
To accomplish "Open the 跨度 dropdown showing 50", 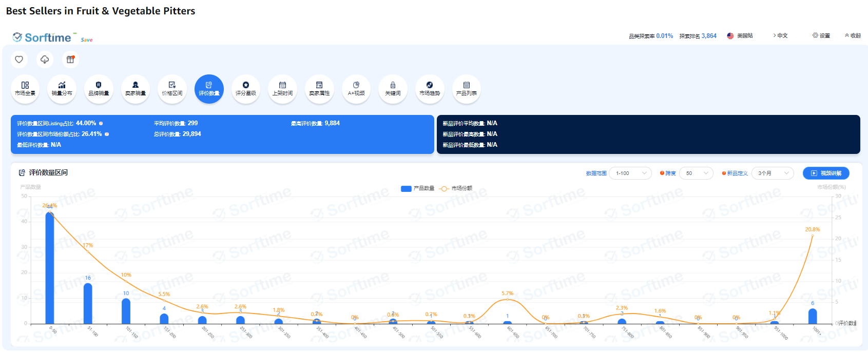I will [696, 173].
